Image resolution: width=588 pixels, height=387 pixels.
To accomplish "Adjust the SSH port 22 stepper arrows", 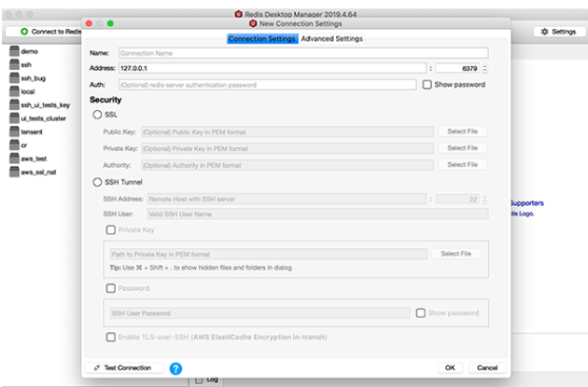I will (x=485, y=199).
